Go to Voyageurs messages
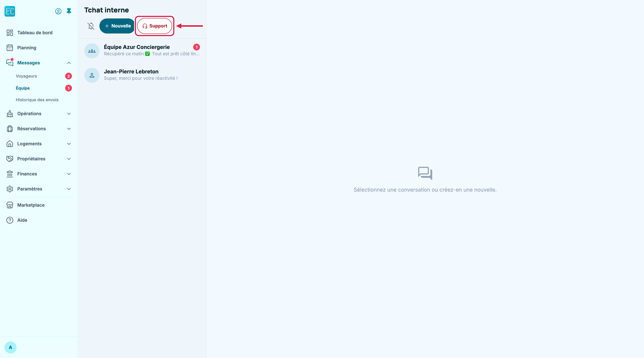This screenshot has height=358, width=644. pos(26,76)
